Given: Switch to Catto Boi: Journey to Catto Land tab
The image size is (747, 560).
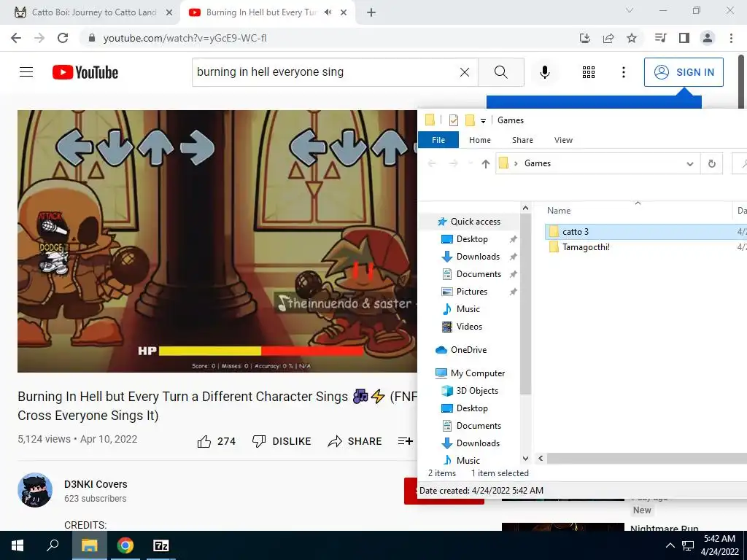Looking at the screenshot, I should pos(93,12).
